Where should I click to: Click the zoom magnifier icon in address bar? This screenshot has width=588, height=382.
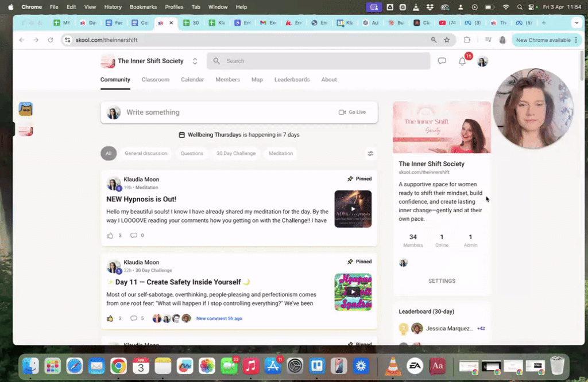tap(434, 40)
